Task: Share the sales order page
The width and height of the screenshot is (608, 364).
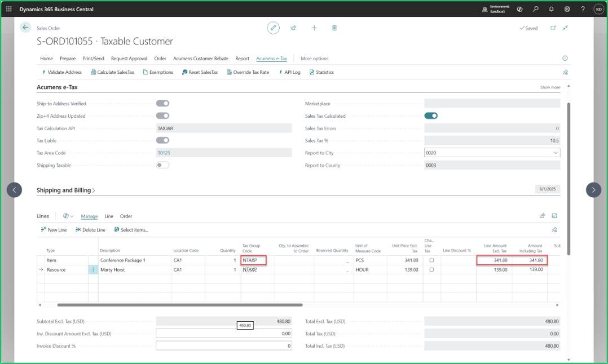Action: pos(293,28)
